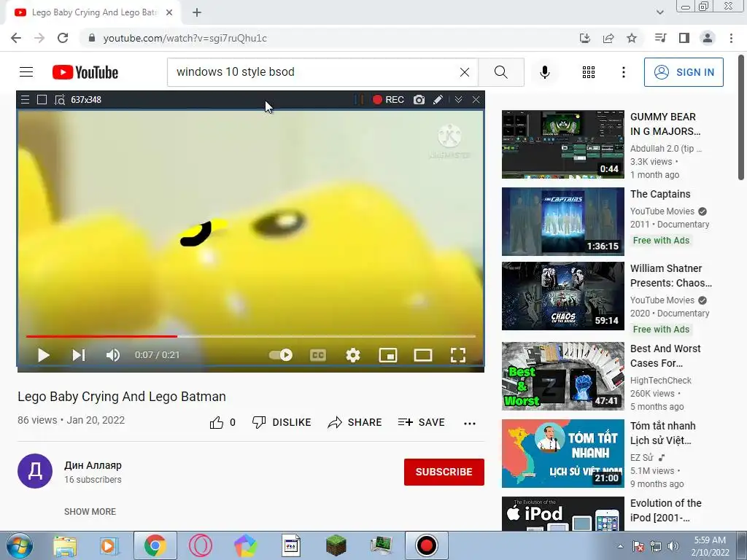Mute the video volume
This screenshot has height=560, width=747.
[113, 355]
